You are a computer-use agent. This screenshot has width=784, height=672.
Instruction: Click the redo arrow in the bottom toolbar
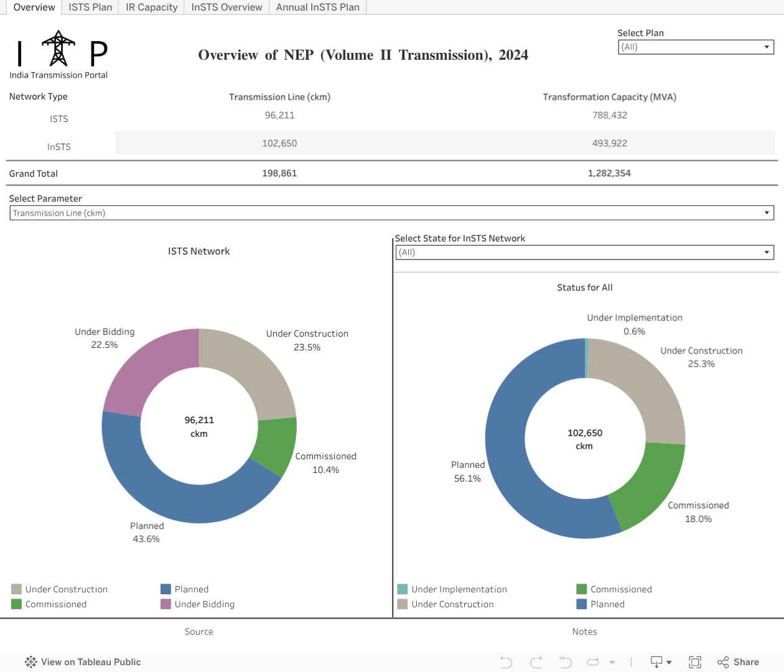(536, 662)
